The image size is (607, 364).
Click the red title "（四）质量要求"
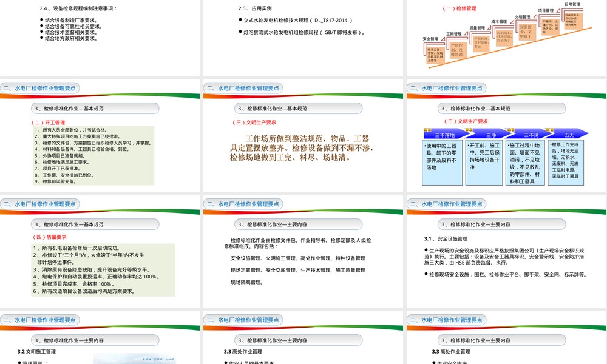[x=50, y=237]
